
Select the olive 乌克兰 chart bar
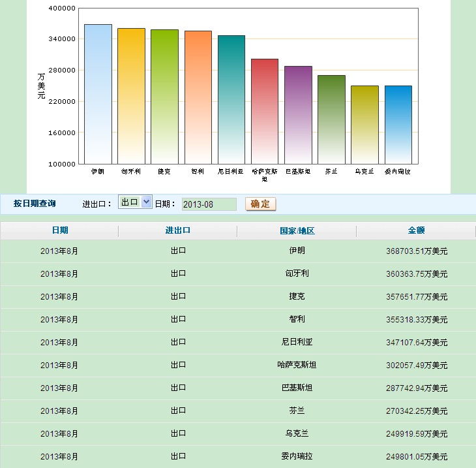click(364, 125)
